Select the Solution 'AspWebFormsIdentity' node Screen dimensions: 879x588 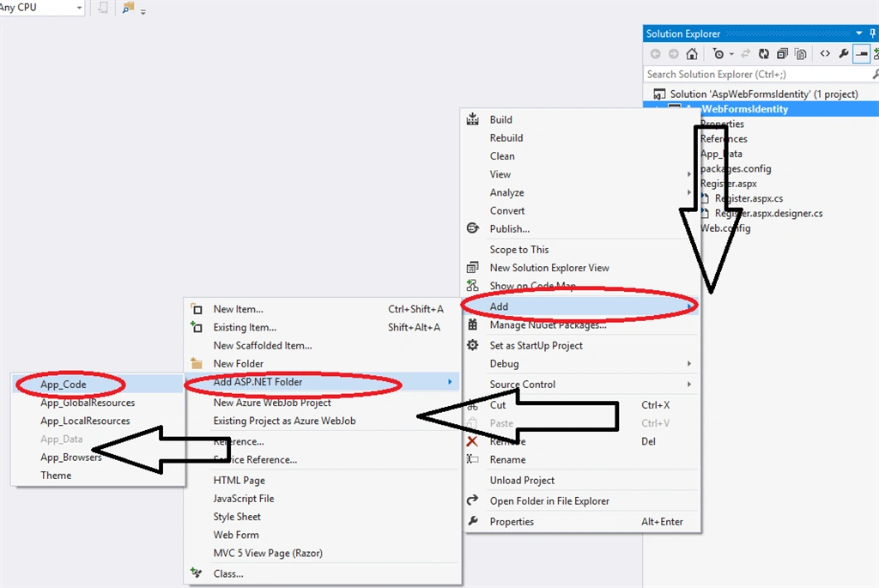pyautogui.click(x=763, y=94)
